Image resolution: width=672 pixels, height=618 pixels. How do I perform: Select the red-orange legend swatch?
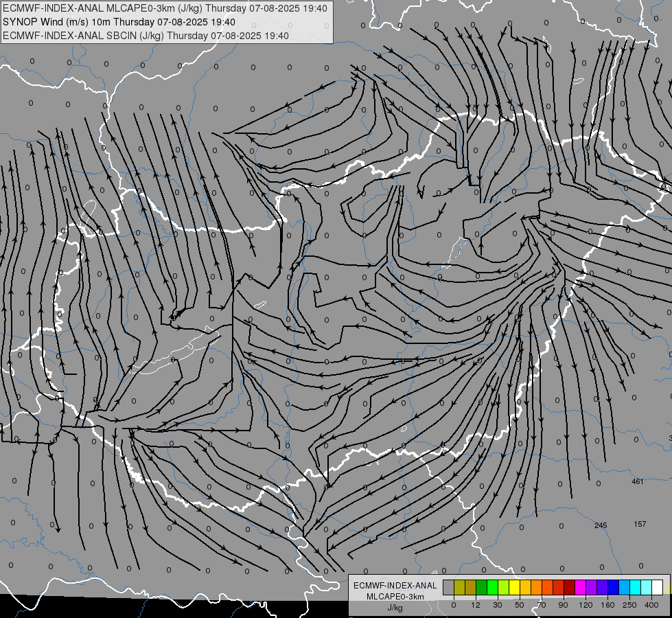pos(547,588)
